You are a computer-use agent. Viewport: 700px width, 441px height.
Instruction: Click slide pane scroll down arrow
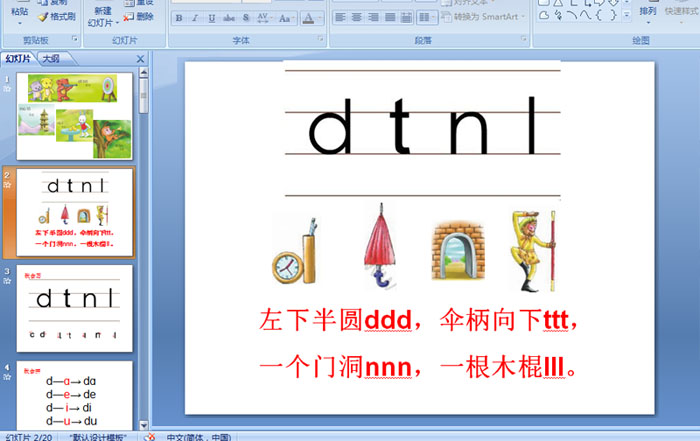tap(143, 425)
